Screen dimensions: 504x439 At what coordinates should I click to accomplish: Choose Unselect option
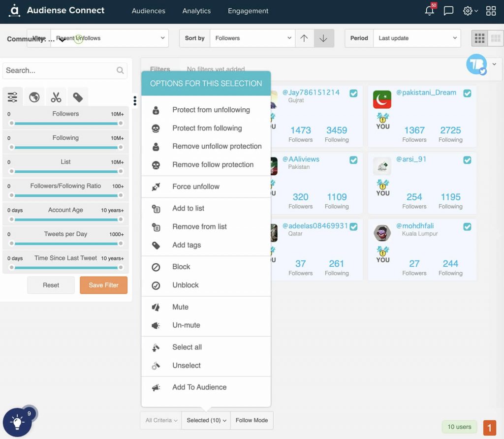[206, 366]
